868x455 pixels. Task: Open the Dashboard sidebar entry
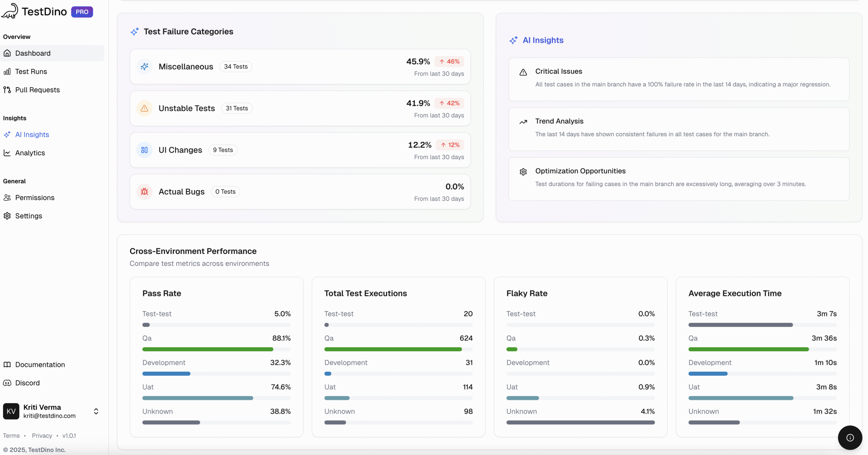pos(33,53)
